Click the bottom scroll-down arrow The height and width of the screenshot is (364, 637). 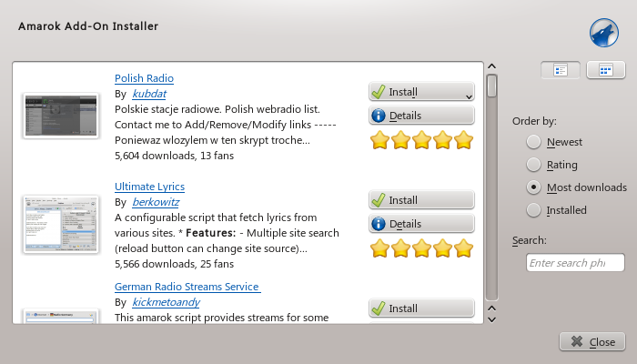click(491, 319)
